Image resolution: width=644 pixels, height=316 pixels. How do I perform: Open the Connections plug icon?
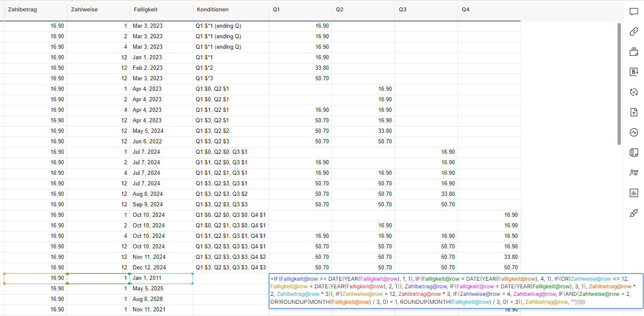(634, 213)
